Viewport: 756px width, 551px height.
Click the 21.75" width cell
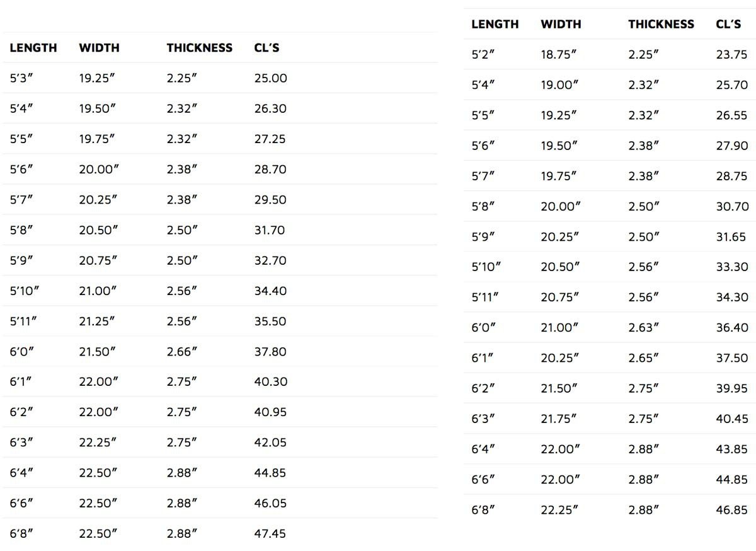(x=559, y=419)
